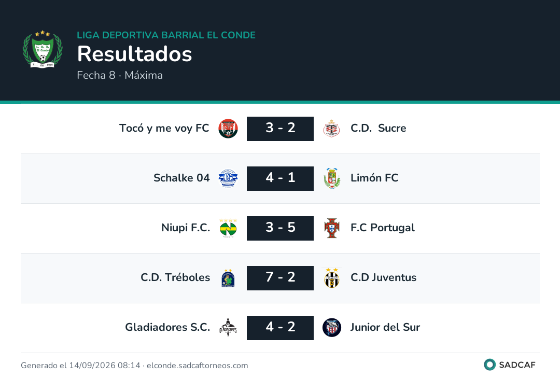This screenshot has width=560, height=392.
Task: Select the Tocó y me voy FC crest
Action: (x=228, y=129)
